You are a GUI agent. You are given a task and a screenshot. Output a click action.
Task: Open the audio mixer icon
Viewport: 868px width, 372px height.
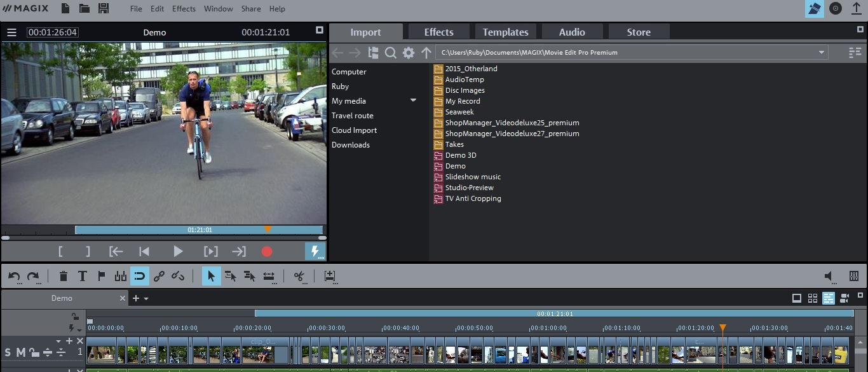click(853, 276)
